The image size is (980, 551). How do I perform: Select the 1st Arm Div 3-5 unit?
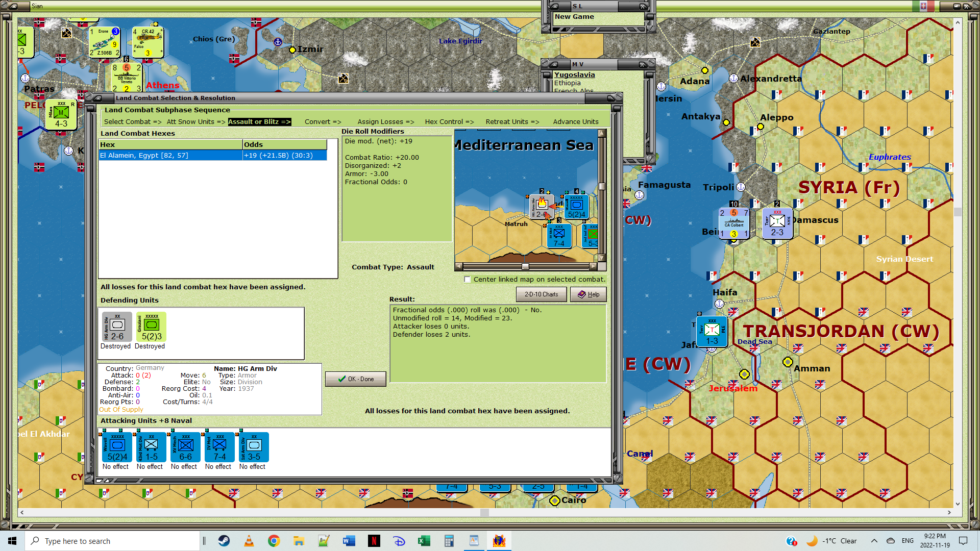pos(254,447)
